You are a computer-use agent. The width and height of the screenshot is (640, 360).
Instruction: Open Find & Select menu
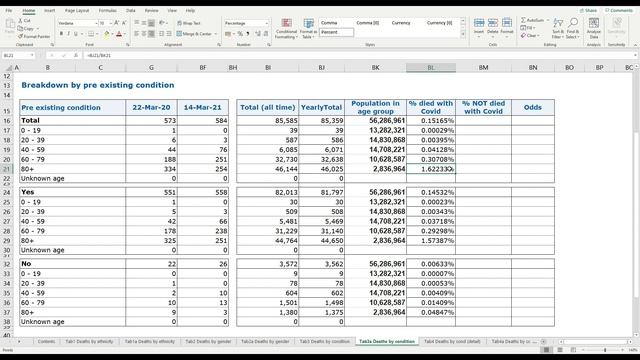click(x=573, y=28)
